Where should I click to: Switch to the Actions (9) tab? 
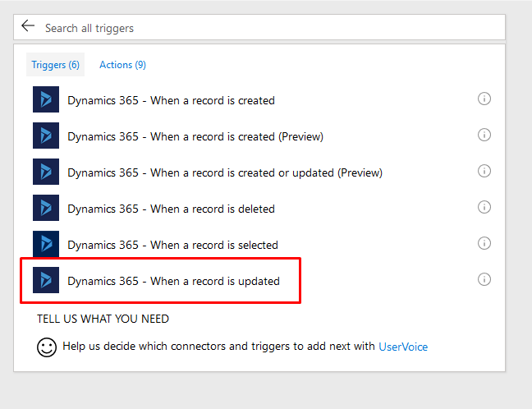[x=122, y=65]
